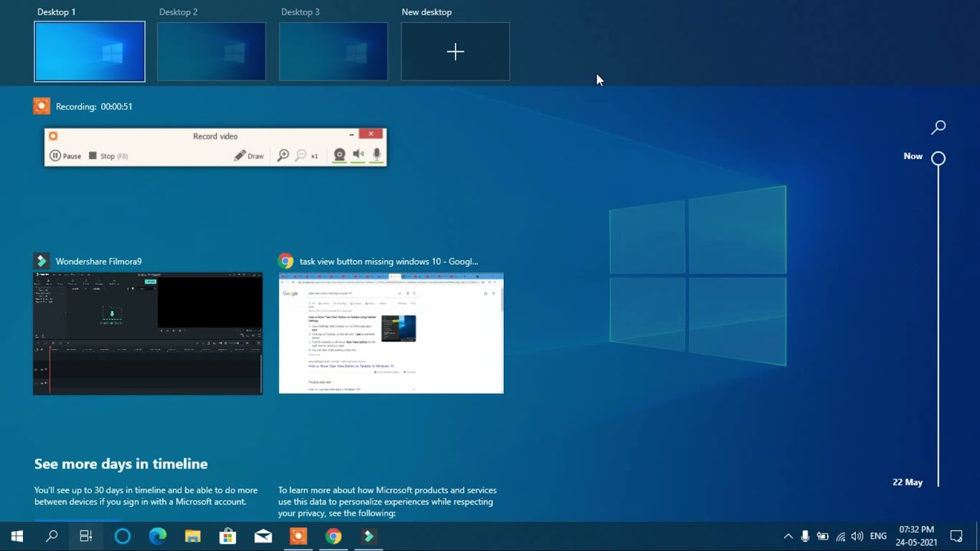Click the Filmora9 icon beside window title
The width and height of the screenshot is (980, 551).
coord(41,261)
